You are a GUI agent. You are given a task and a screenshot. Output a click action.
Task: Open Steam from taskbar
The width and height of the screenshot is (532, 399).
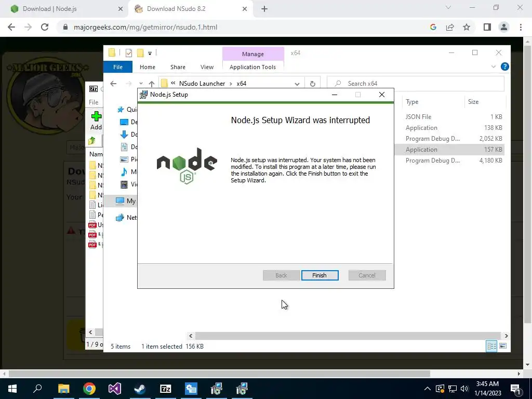click(x=140, y=389)
